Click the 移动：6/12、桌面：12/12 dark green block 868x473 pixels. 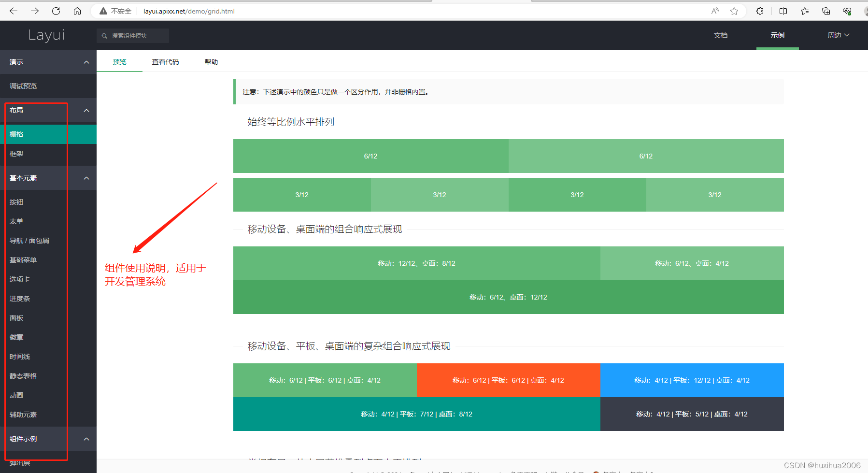click(508, 297)
